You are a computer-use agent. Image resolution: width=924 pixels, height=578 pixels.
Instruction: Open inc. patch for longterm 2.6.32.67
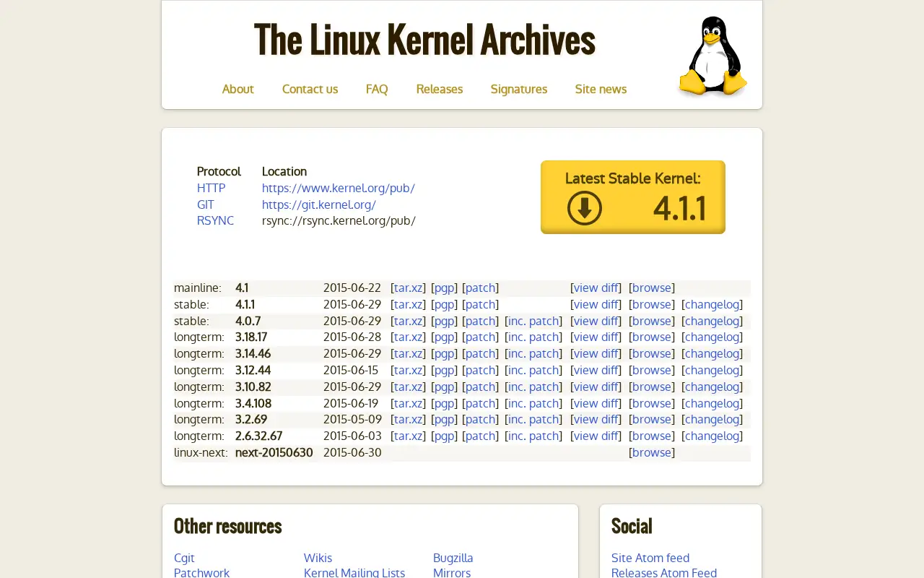533,436
